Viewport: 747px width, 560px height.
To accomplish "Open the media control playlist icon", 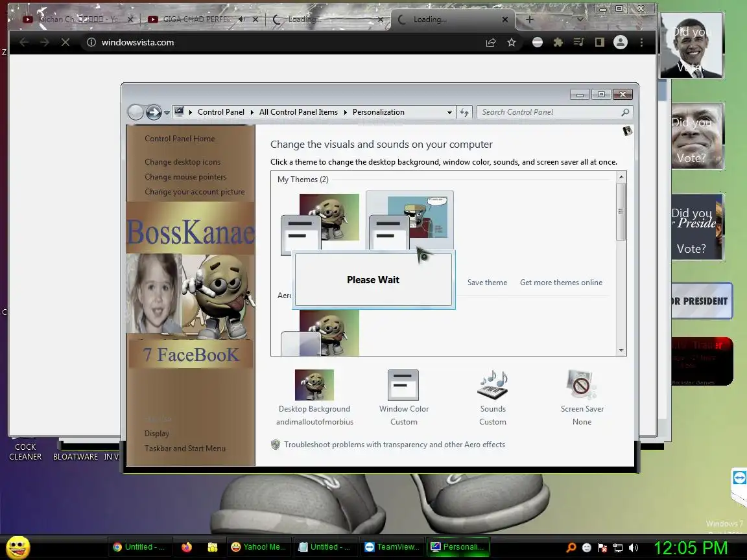I will (579, 42).
